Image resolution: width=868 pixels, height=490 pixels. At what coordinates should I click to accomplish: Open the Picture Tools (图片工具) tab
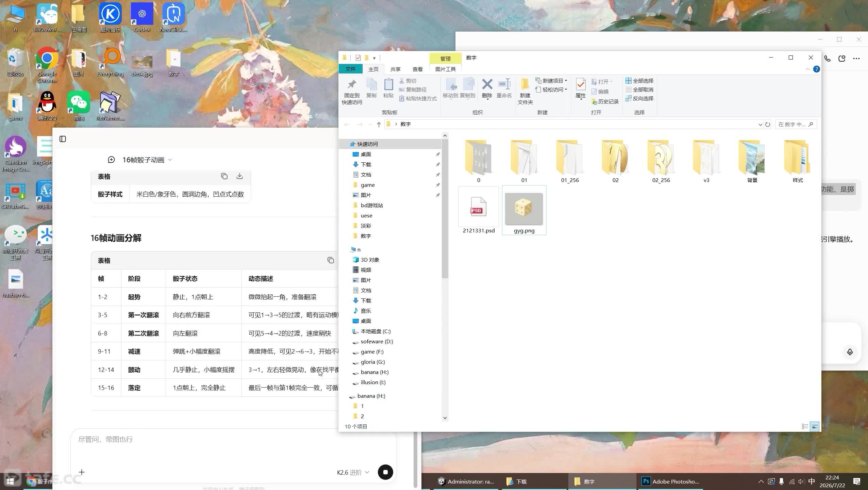(x=445, y=69)
